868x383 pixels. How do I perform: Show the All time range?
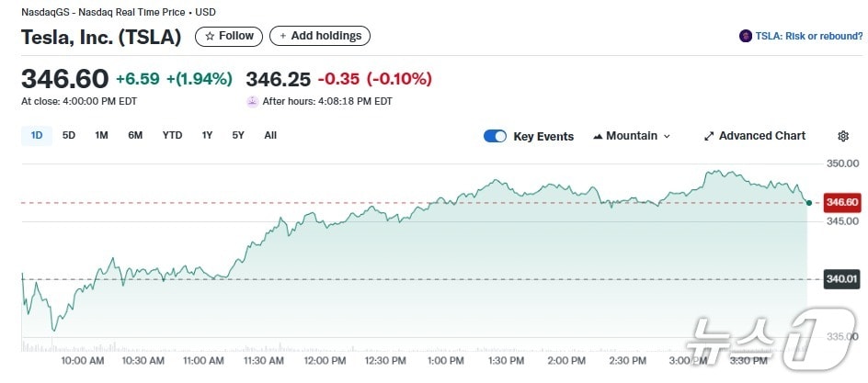click(270, 135)
